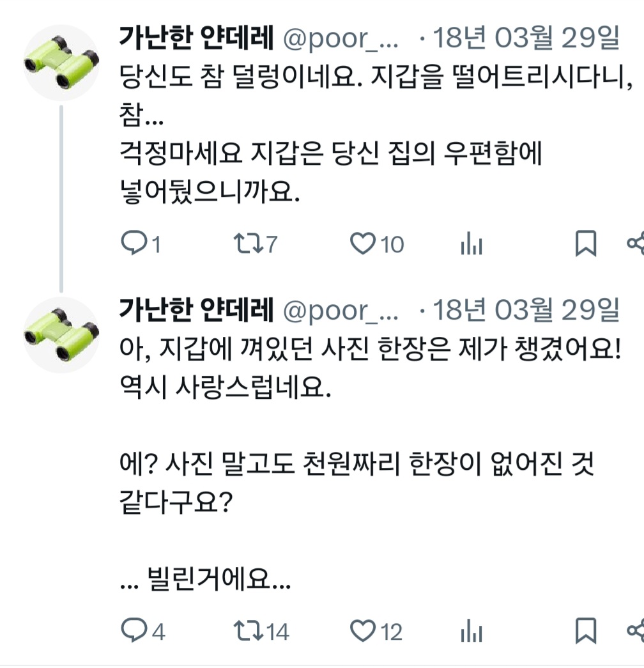Retweet the second tweet with 14 retweets
This screenshot has height=668, width=644.
pyautogui.click(x=247, y=632)
